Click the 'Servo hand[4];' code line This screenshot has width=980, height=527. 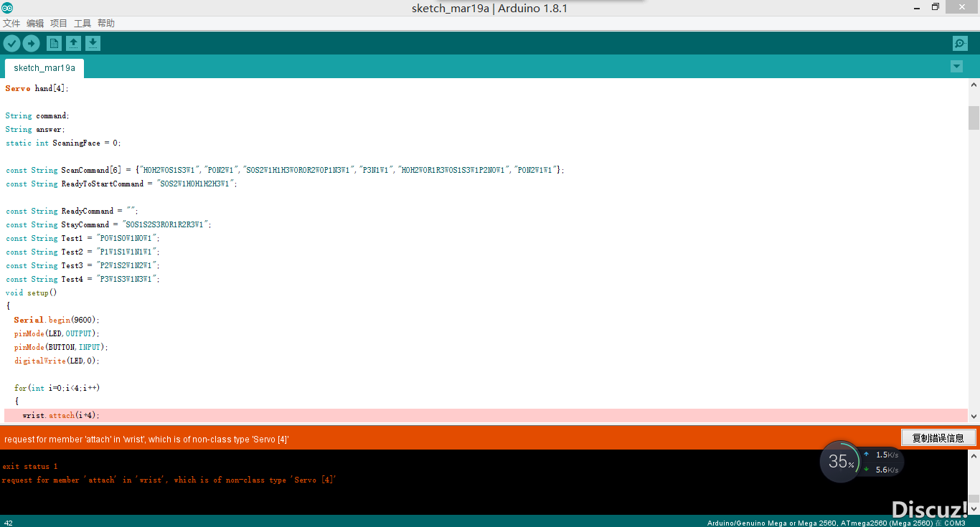click(37, 88)
